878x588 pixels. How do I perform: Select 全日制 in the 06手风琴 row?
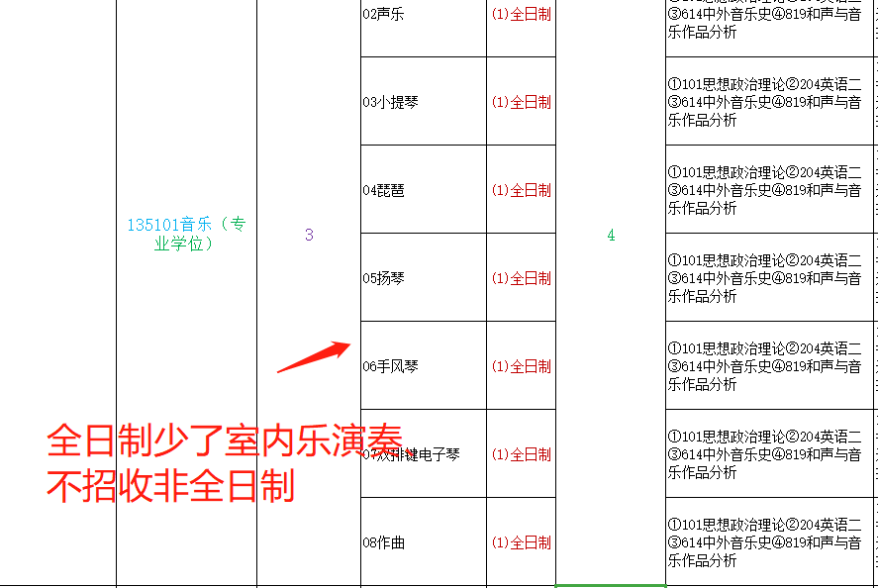[521, 366]
